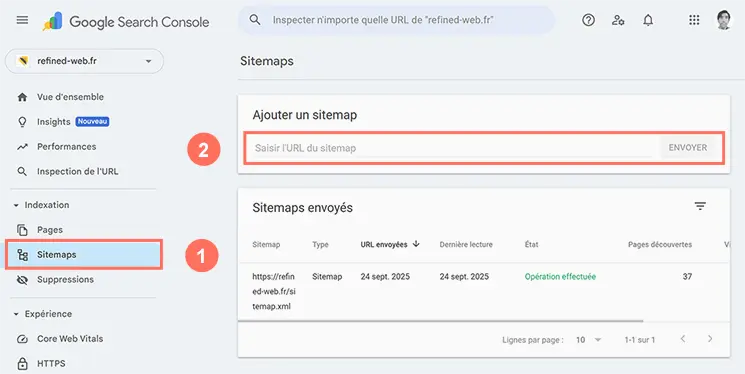Click the trend icon beside Performances
This screenshot has width=745, height=374.
tap(22, 147)
